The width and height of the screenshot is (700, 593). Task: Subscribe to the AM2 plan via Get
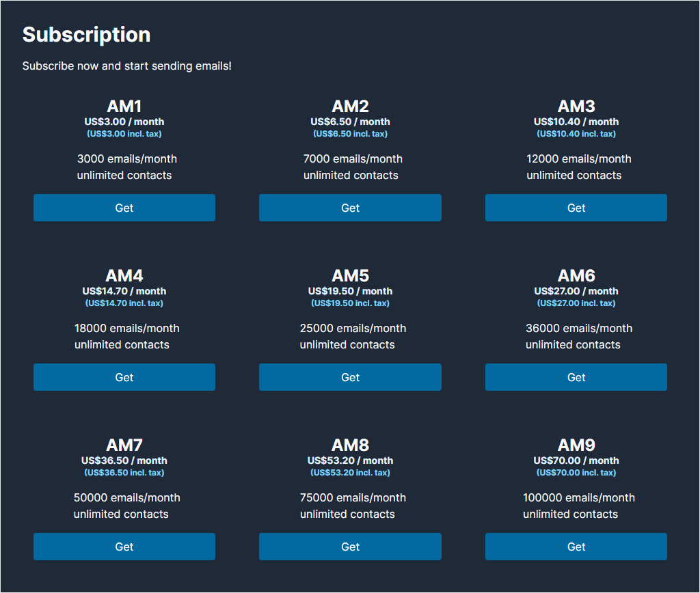(350, 208)
